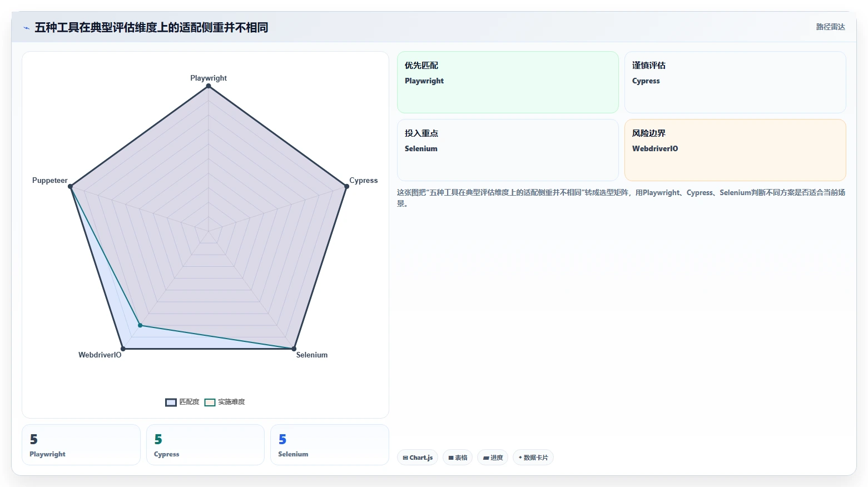Click the 表格 tag chip
Screen dimensions: 868x487
click(x=458, y=458)
